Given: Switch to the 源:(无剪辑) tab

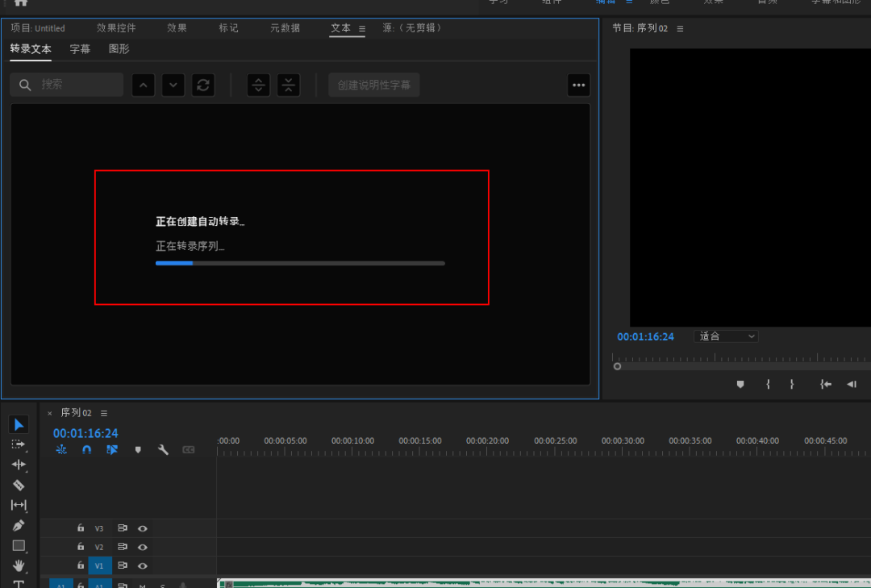Looking at the screenshot, I should click(411, 27).
